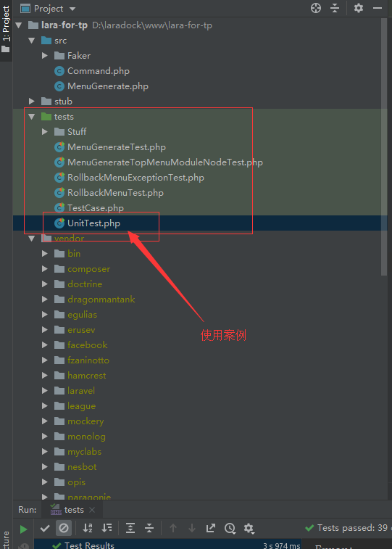This screenshot has width=392, height=549.
Task: Select UnitTest.php file
Action: coord(93,223)
